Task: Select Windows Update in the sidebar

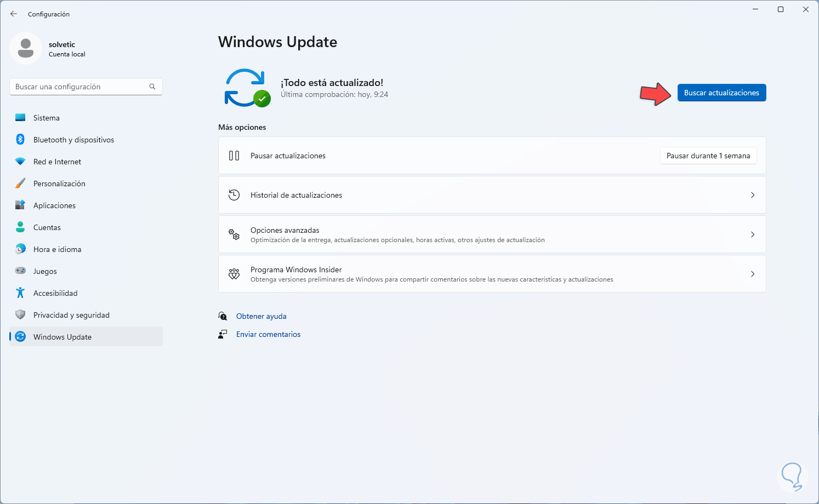Action: pyautogui.click(x=86, y=337)
